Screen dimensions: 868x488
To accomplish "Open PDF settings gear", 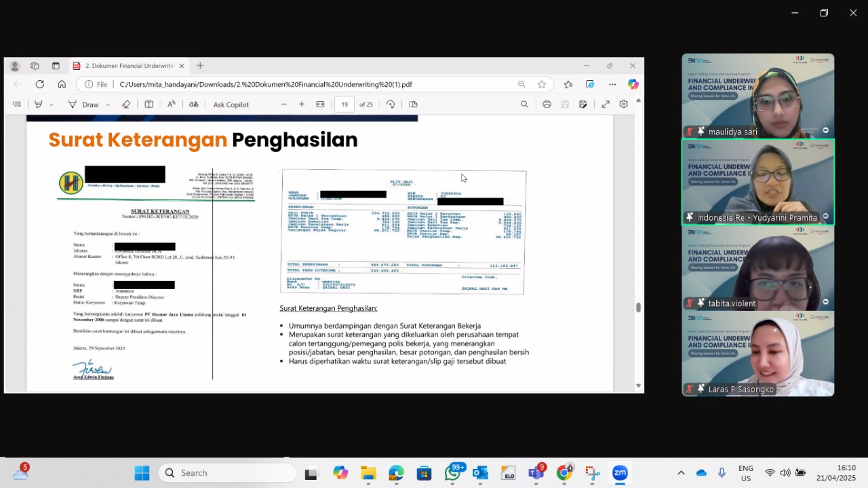I will 623,105.
